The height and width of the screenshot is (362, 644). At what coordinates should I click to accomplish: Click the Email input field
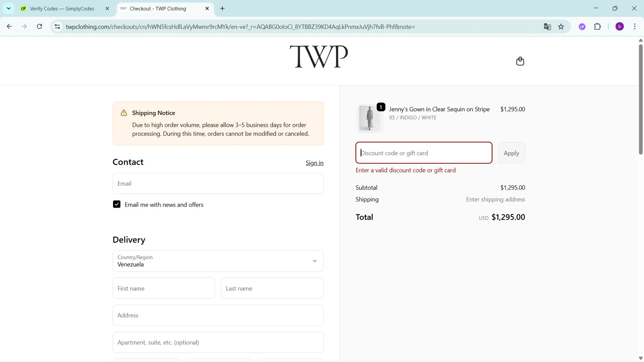click(218, 184)
